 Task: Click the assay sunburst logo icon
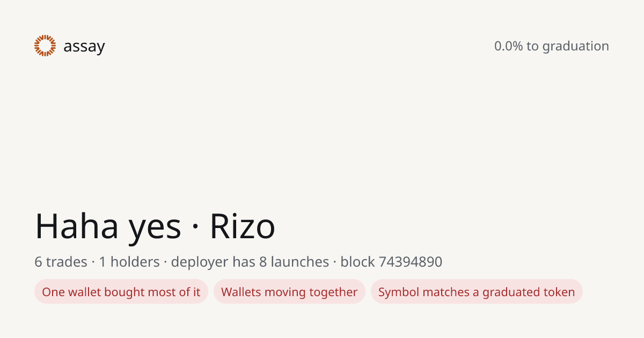pos(45,46)
